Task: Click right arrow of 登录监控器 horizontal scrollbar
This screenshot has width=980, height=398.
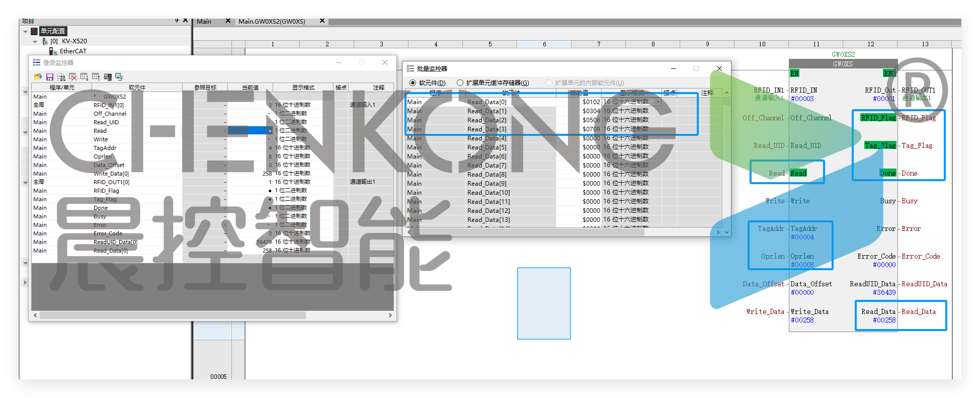Action: [390, 315]
